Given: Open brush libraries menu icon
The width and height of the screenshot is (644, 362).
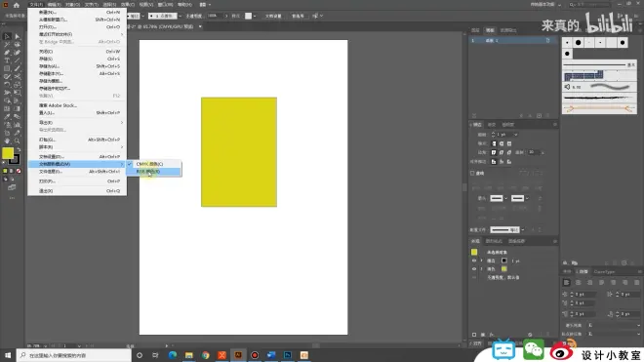Looking at the screenshot, I should click(566, 263).
